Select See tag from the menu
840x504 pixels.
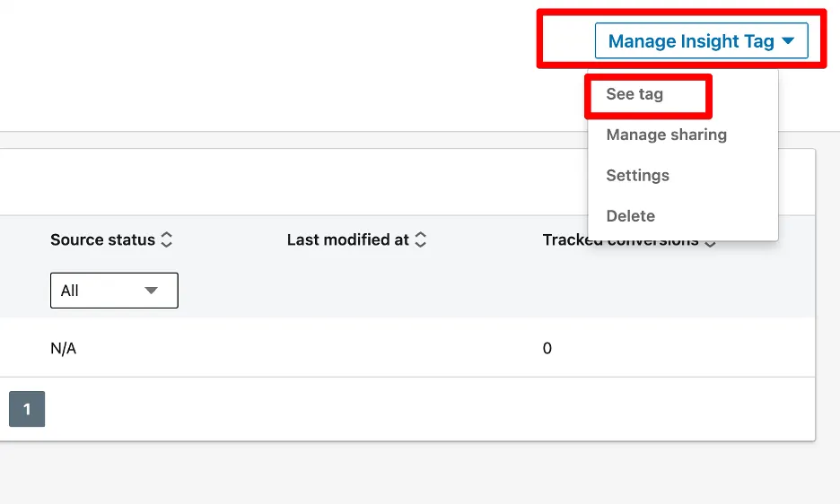[x=634, y=94]
